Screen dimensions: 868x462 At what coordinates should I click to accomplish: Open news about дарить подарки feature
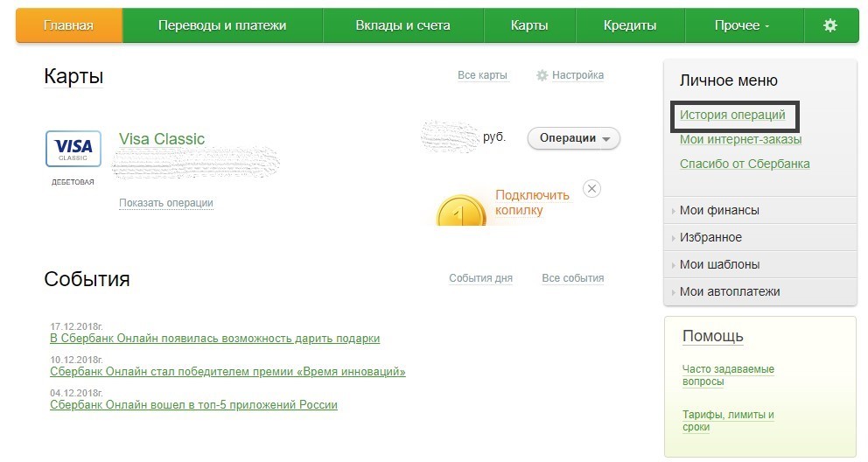click(214, 339)
